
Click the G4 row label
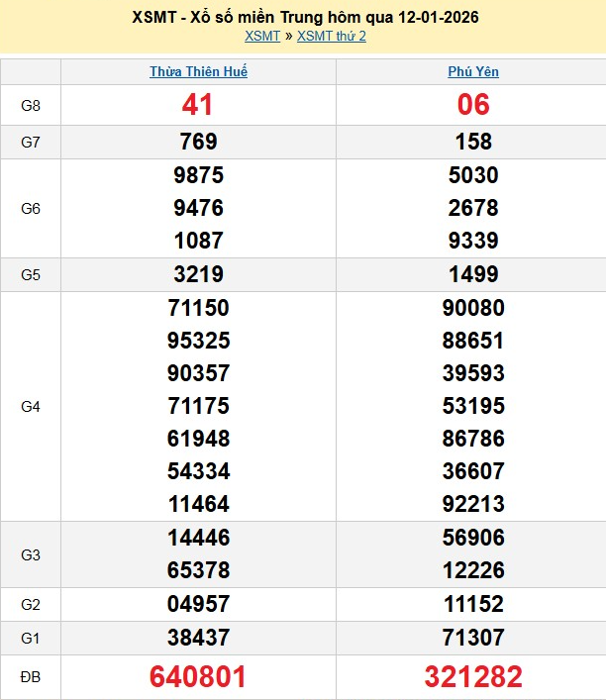(x=31, y=406)
